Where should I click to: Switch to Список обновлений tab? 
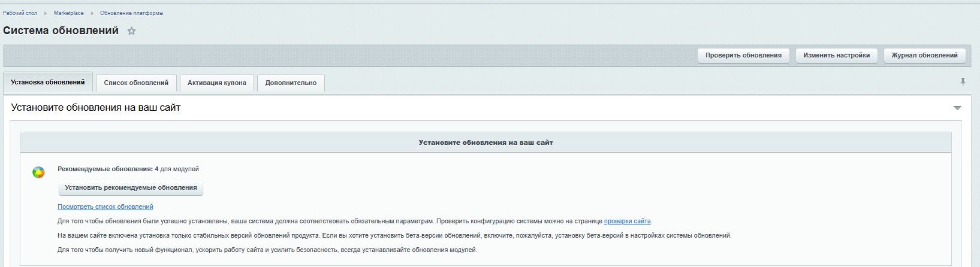pos(136,83)
